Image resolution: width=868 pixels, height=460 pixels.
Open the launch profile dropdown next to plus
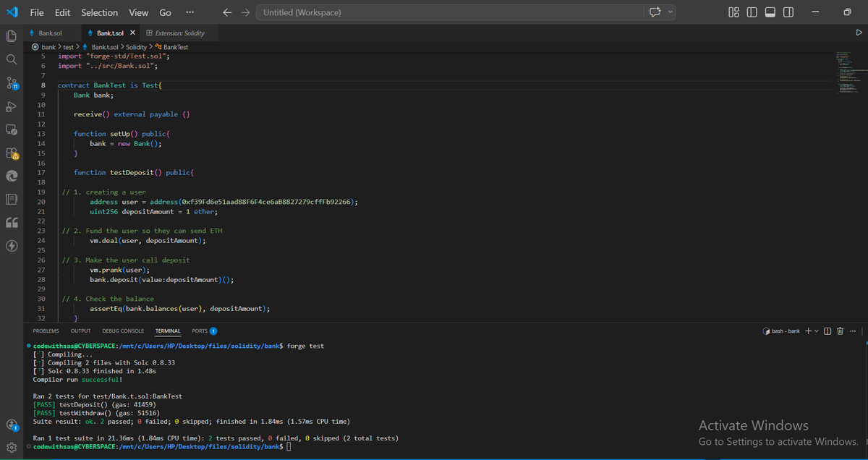click(817, 331)
